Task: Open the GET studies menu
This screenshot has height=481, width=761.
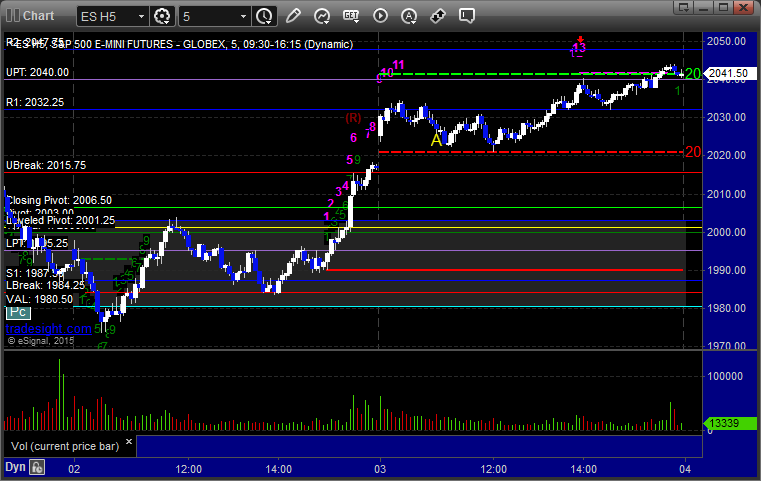Action: tap(351, 16)
